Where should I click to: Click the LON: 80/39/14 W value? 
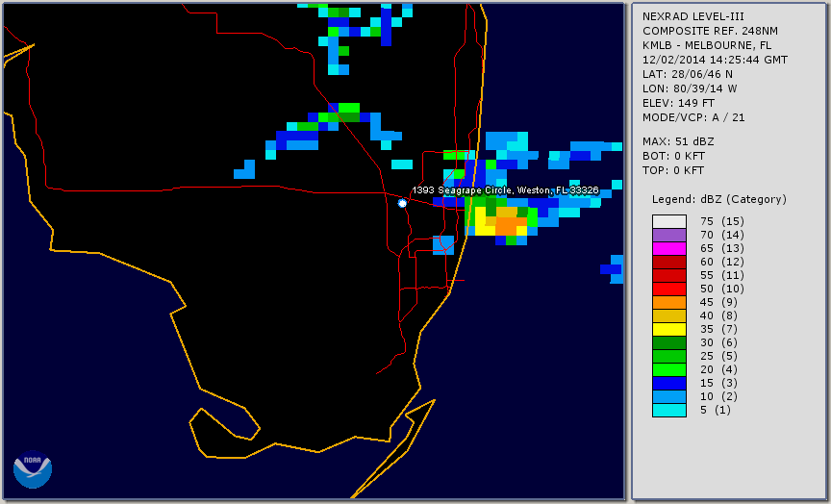pos(690,88)
